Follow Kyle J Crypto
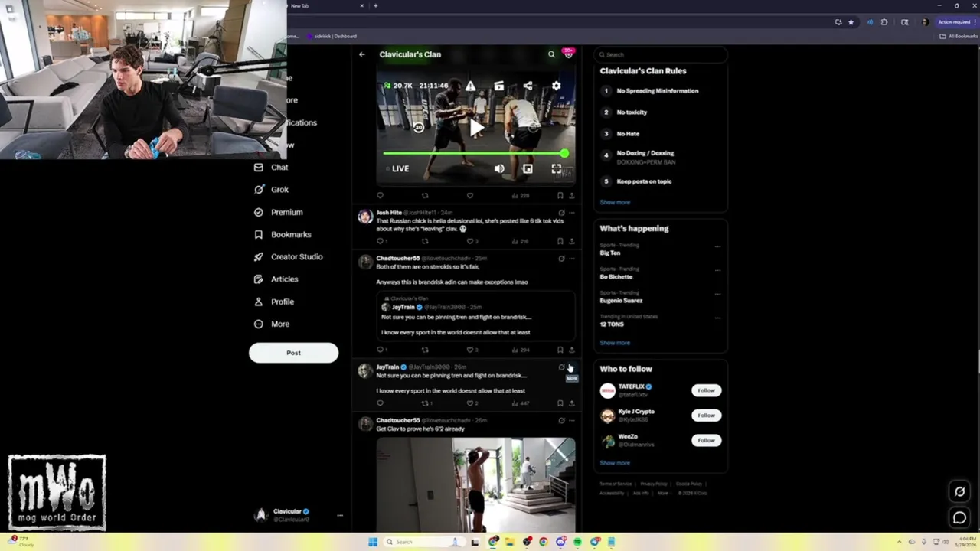This screenshot has height=551, width=980. 706,415
